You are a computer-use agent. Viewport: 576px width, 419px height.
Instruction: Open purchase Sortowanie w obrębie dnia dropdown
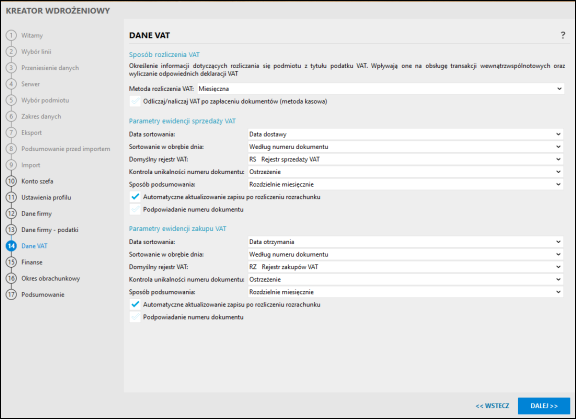click(405, 254)
